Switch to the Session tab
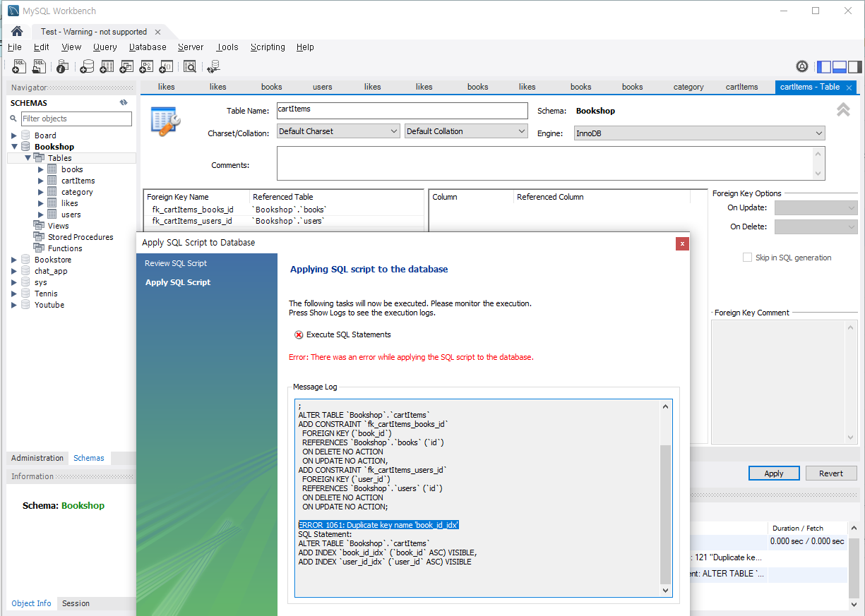865x616 pixels. [76, 603]
